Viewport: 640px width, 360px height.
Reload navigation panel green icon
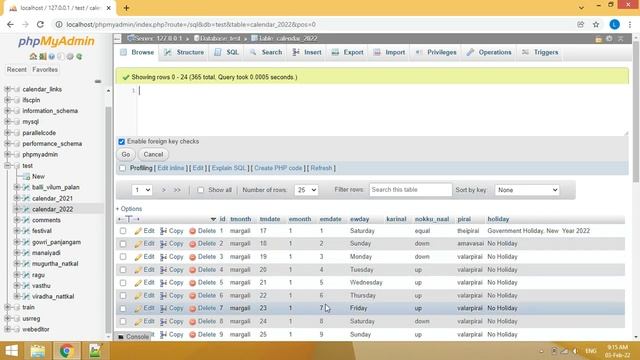(79, 56)
